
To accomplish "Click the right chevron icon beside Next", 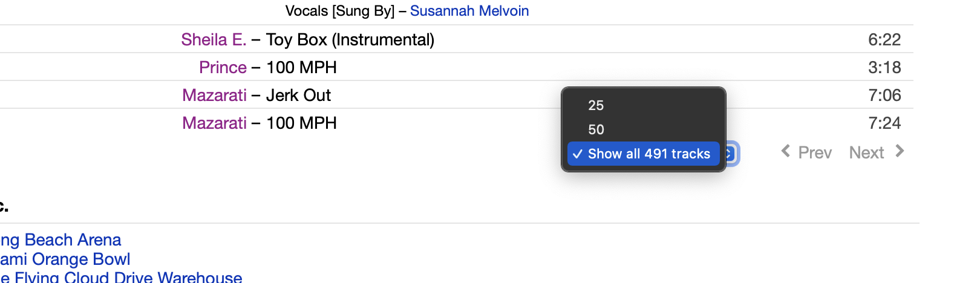I will pyautogui.click(x=900, y=151).
